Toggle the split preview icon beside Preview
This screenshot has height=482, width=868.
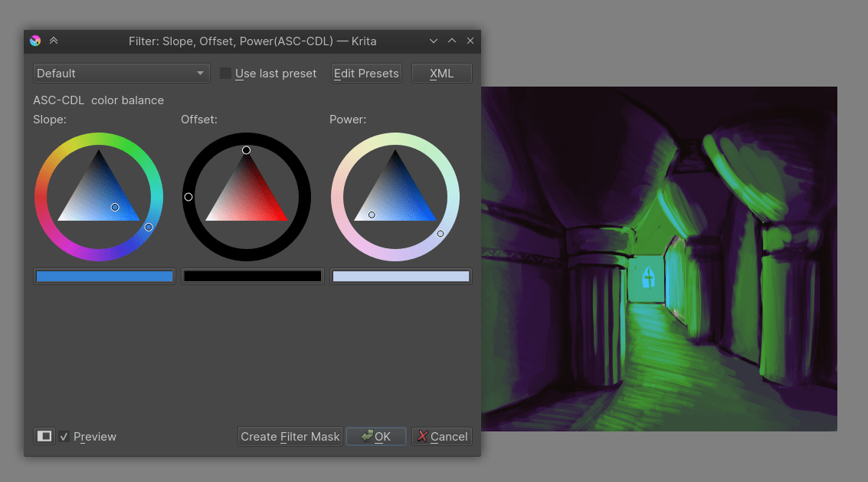click(x=44, y=436)
